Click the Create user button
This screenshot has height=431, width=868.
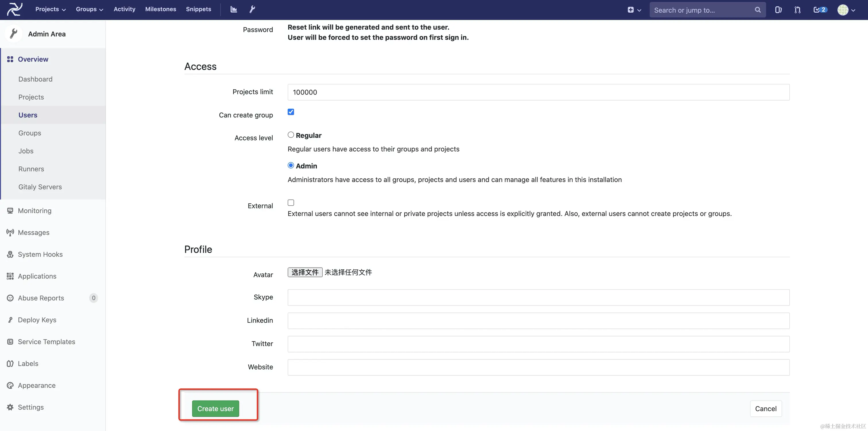pyautogui.click(x=216, y=409)
